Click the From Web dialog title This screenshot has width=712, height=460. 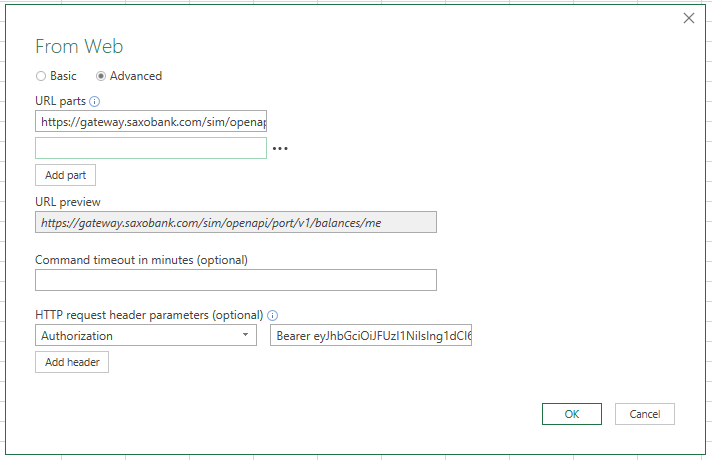click(x=79, y=47)
